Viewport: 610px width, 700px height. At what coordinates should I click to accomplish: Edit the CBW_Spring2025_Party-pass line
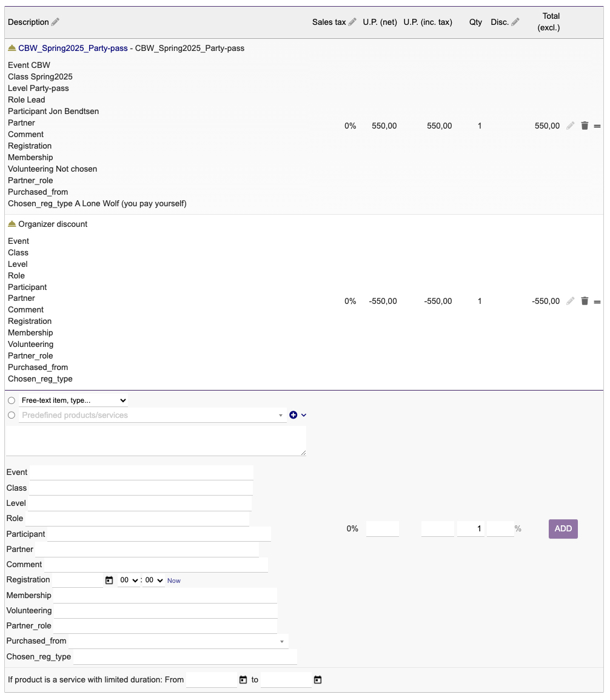point(570,126)
